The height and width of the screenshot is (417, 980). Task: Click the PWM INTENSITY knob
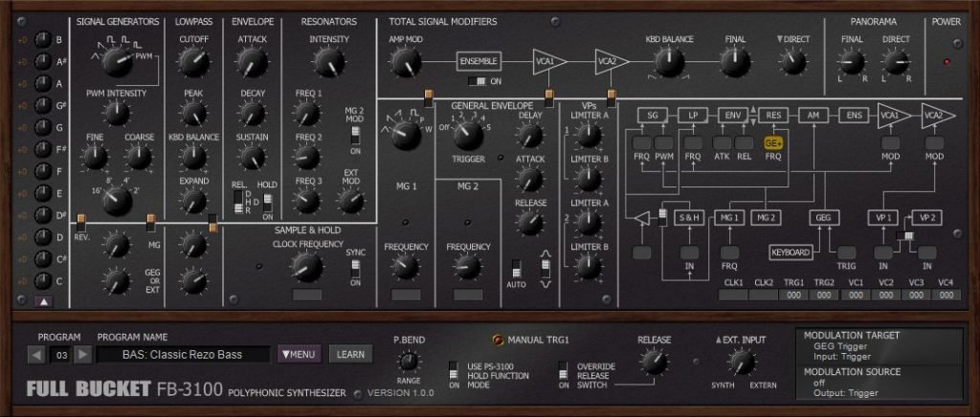[116, 114]
